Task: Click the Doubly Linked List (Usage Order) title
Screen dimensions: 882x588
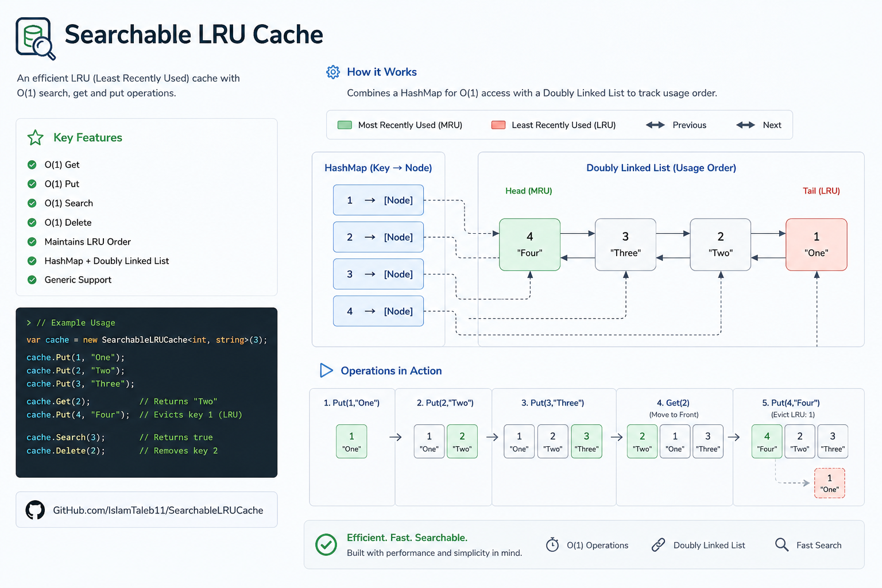Action: coord(661,168)
